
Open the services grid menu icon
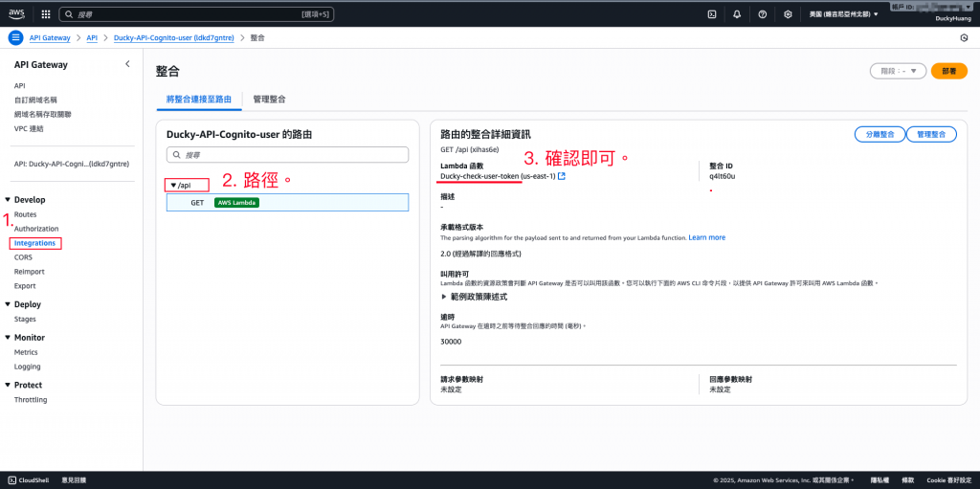click(x=46, y=13)
